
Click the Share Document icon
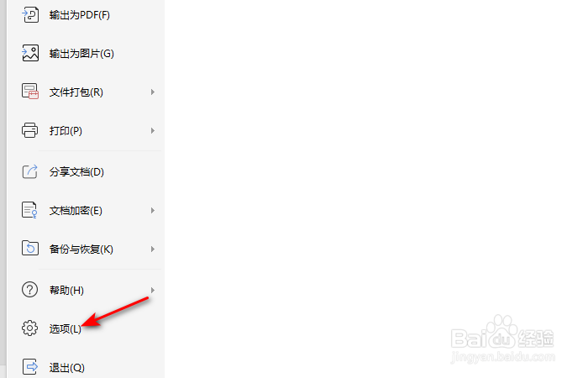point(30,172)
